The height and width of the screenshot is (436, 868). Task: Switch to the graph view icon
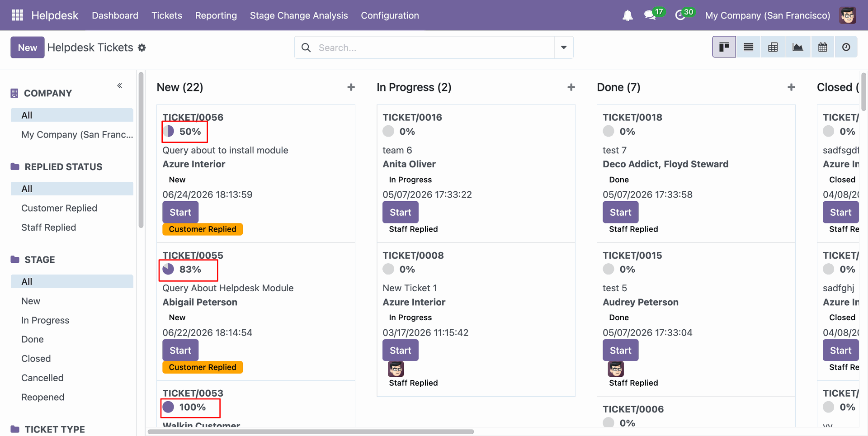(798, 47)
